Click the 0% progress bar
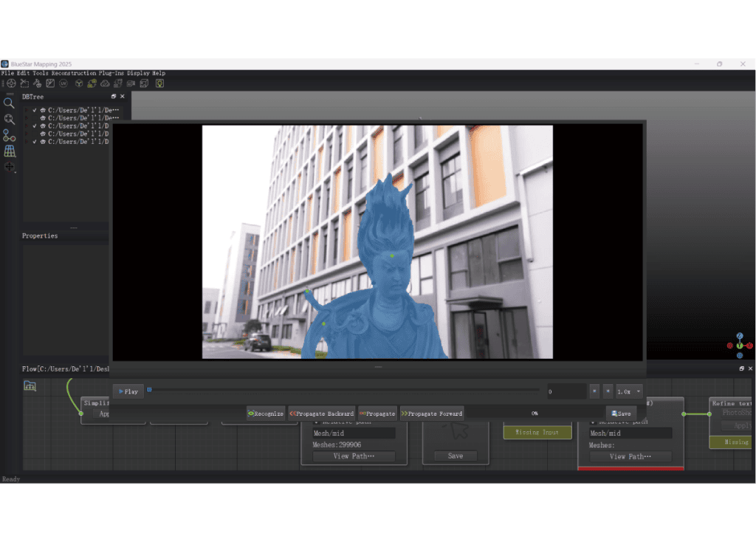The height and width of the screenshot is (542, 756). pyautogui.click(x=535, y=414)
